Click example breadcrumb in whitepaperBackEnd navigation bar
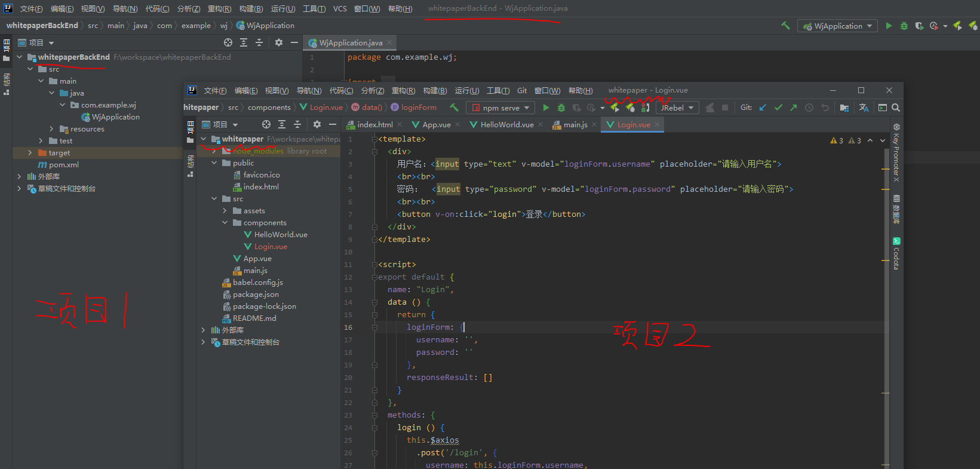The height and width of the screenshot is (469, 980). click(x=196, y=26)
